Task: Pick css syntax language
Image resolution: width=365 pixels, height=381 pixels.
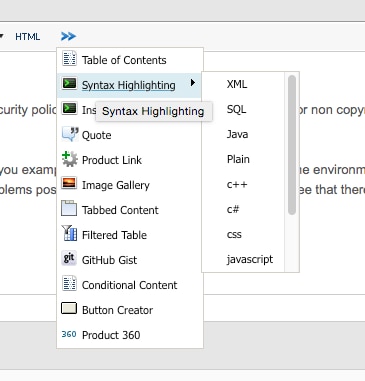Action: point(243,234)
